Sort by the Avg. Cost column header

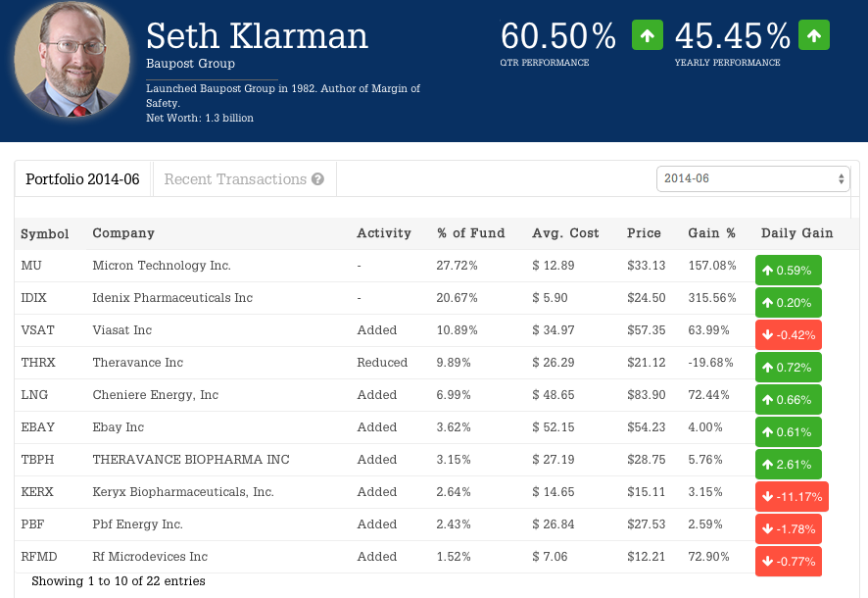565,233
